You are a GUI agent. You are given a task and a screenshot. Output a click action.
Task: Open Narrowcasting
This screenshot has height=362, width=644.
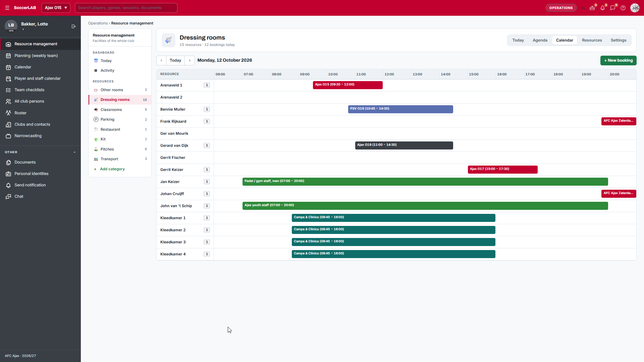(x=40, y=136)
